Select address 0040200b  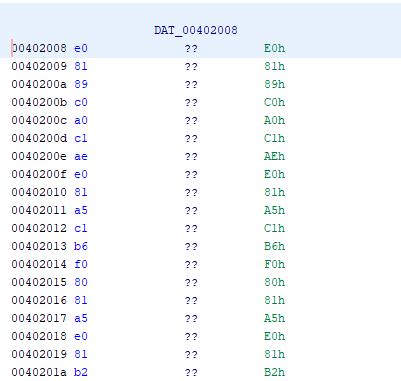click(39, 102)
